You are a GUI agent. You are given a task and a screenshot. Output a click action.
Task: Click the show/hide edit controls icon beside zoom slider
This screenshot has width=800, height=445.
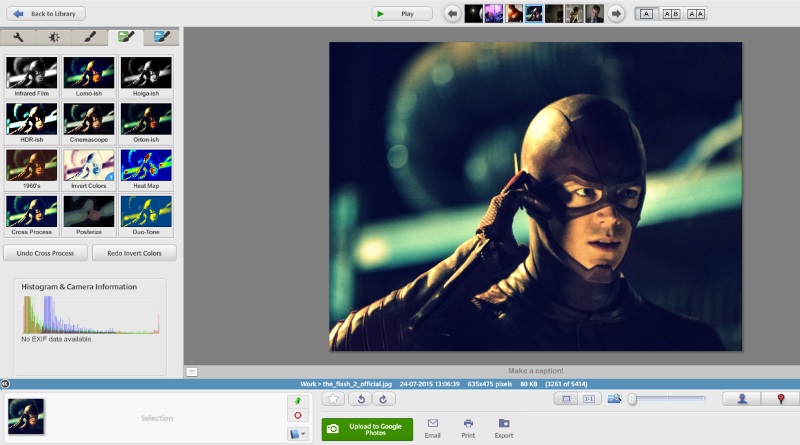(614, 399)
